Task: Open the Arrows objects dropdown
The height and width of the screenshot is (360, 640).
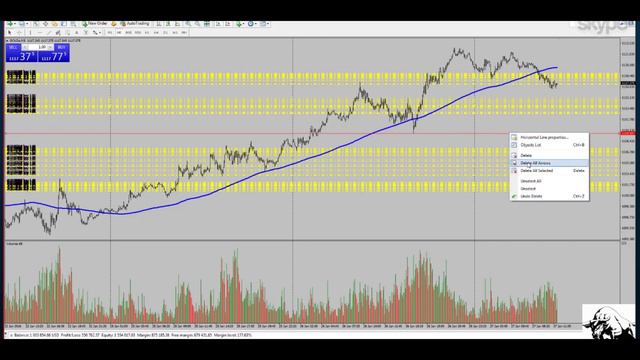Action: tap(96, 32)
